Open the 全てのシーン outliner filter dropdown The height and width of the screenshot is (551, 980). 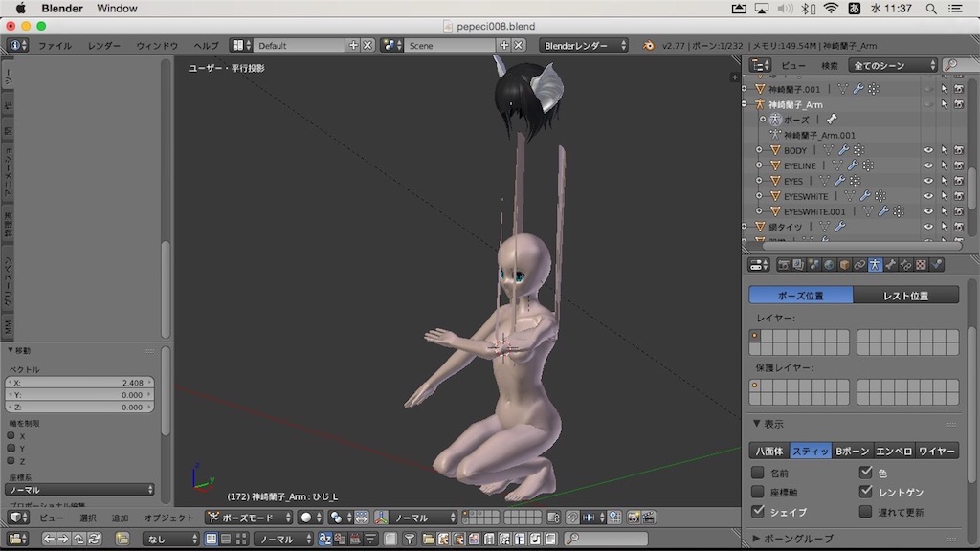893,66
